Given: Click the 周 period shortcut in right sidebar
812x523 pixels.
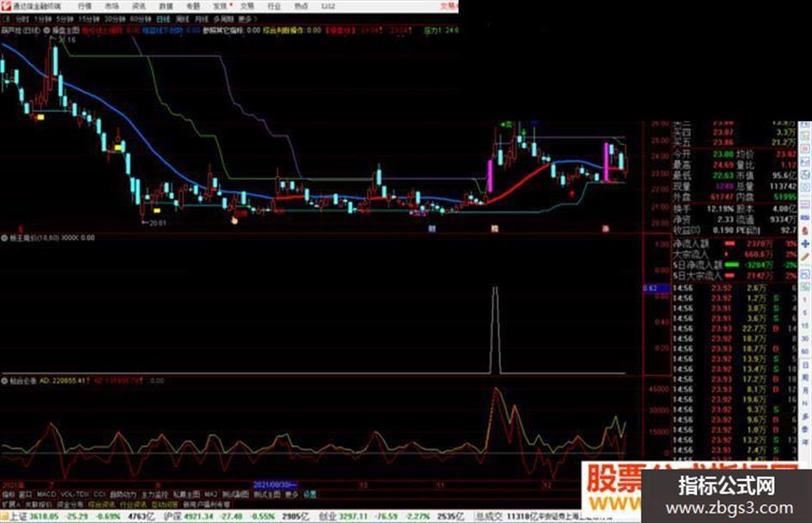Looking at the screenshot, I should coord(805,378).
